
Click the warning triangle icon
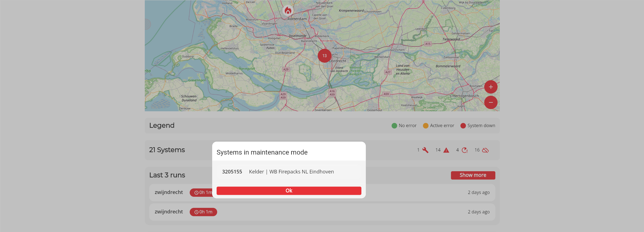(446, 150)
